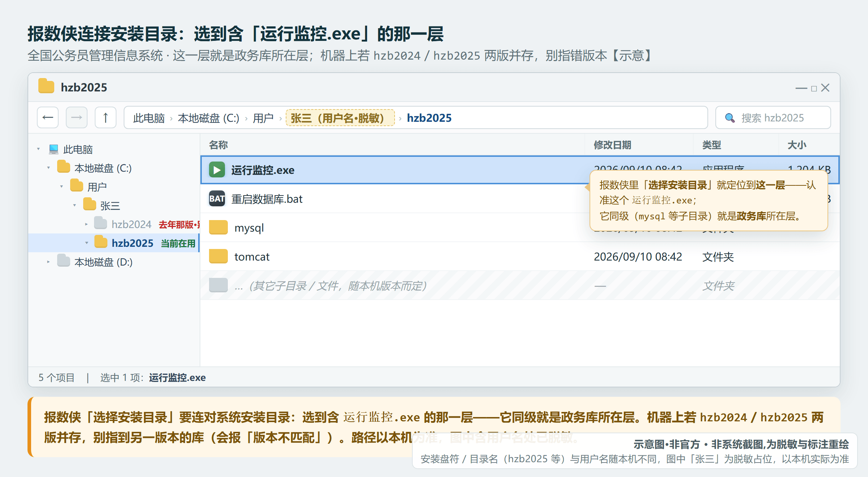The width and height of the screenshot is (868, 477).
Task: Click the 张三 folder icon in tree
Action: (x=90, y=205)
